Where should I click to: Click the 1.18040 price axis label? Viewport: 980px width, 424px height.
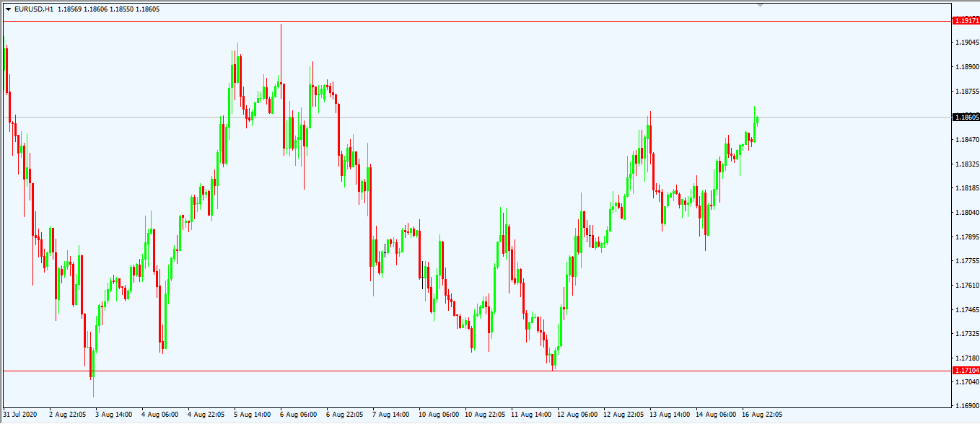pos(966,213)
